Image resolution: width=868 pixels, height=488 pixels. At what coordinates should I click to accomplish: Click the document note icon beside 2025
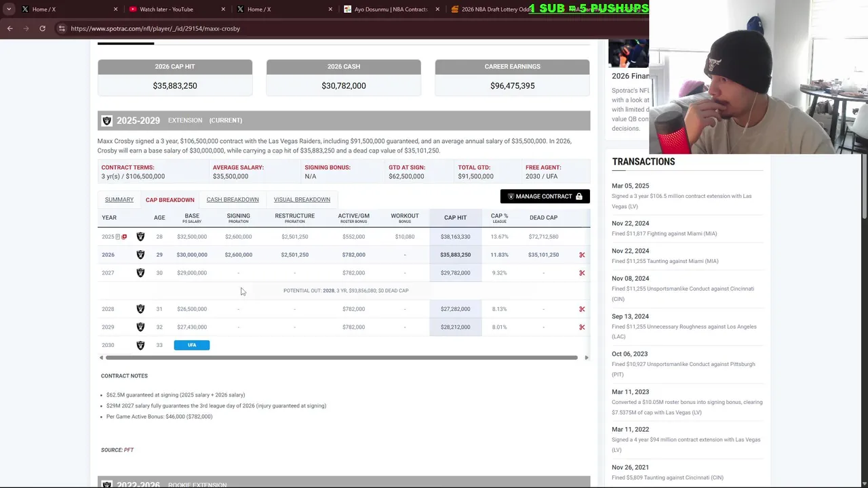pyautogui.click(x=118, y=237)
